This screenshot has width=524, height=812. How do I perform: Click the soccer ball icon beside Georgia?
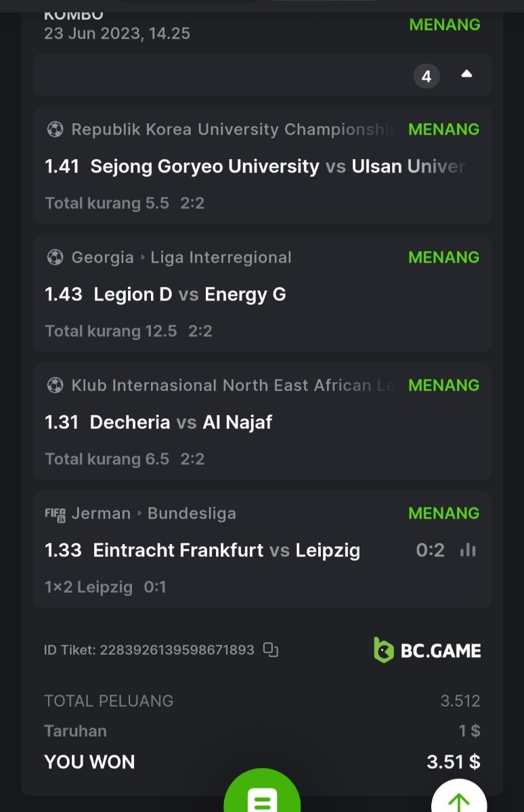click(55, 257)
